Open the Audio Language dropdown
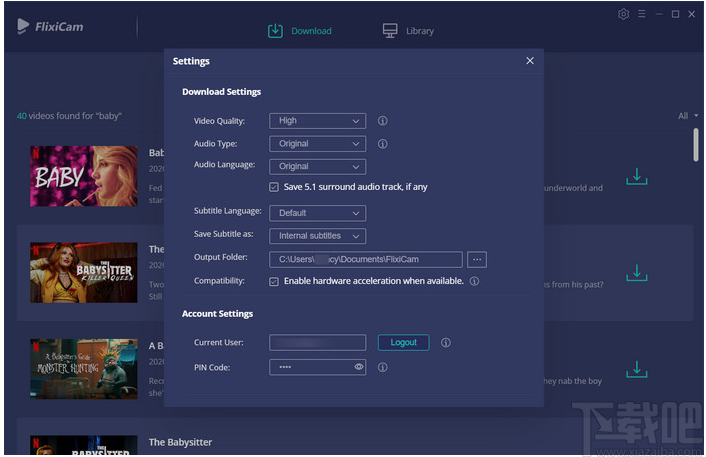Image resolution: width=706 pixels, height=457 pixels. pyautogui.click(x=317, y=167)
